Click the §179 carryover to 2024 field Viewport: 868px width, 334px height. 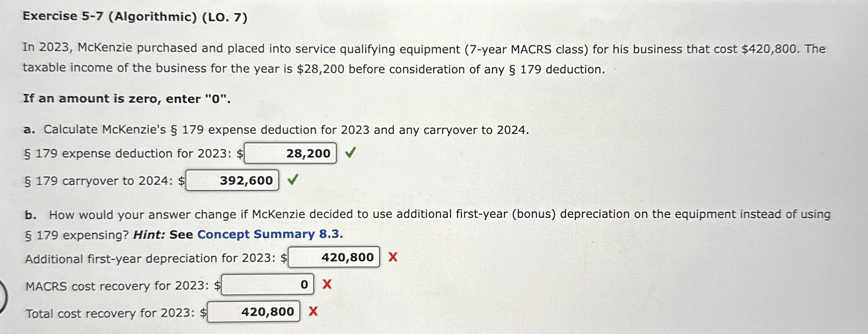(232, 181)
